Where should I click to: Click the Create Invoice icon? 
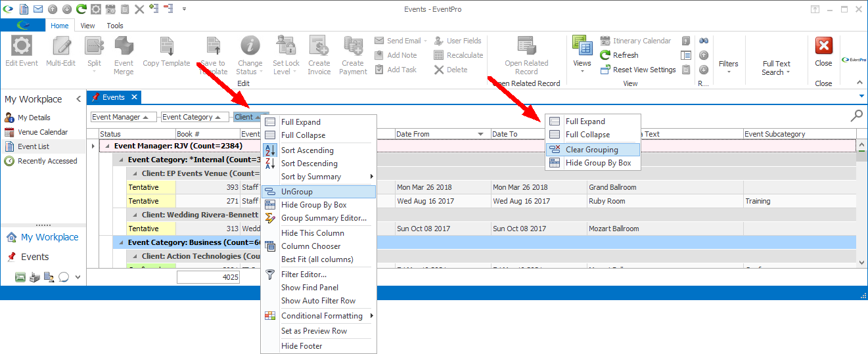[319, 47]
